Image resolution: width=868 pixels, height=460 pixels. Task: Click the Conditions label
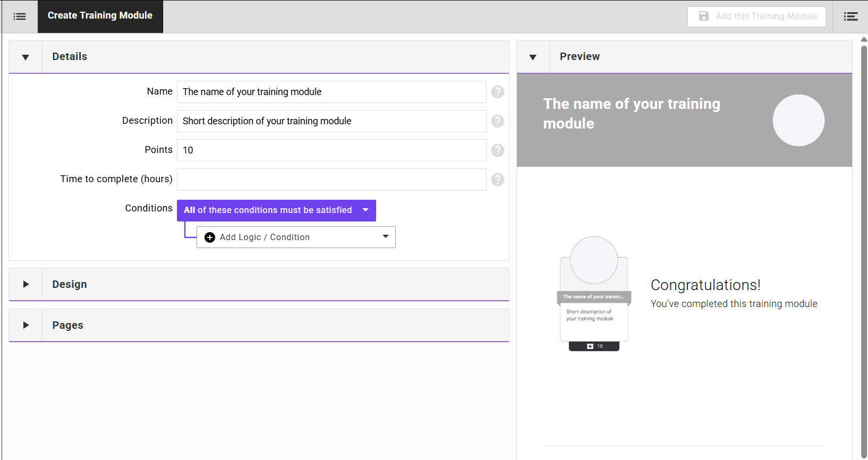pos(149,208)
